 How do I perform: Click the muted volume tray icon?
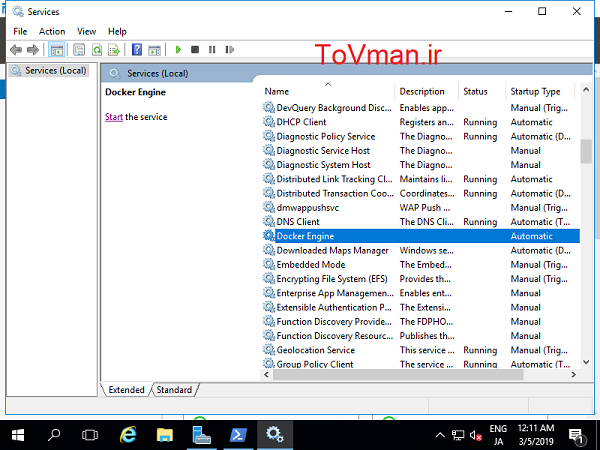(x=475, y=435)
